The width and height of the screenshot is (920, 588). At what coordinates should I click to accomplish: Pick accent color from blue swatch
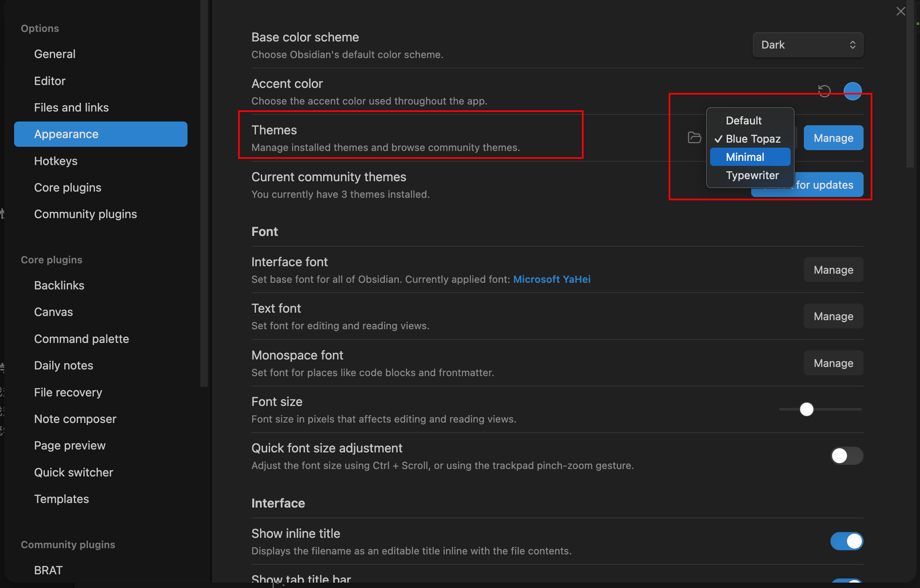852,91
